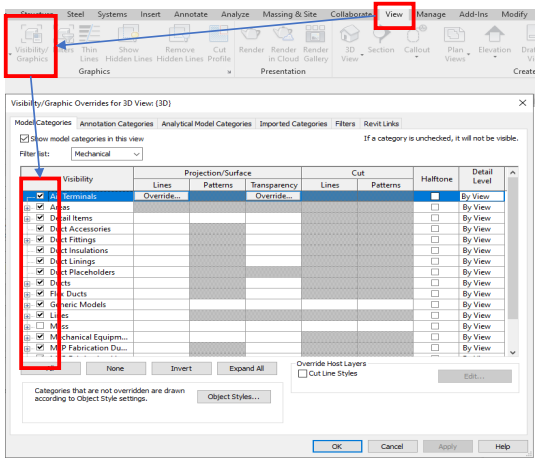Expand the Duct Fittings category
This screenshot has height=463, width=542.
click(27, 240)
